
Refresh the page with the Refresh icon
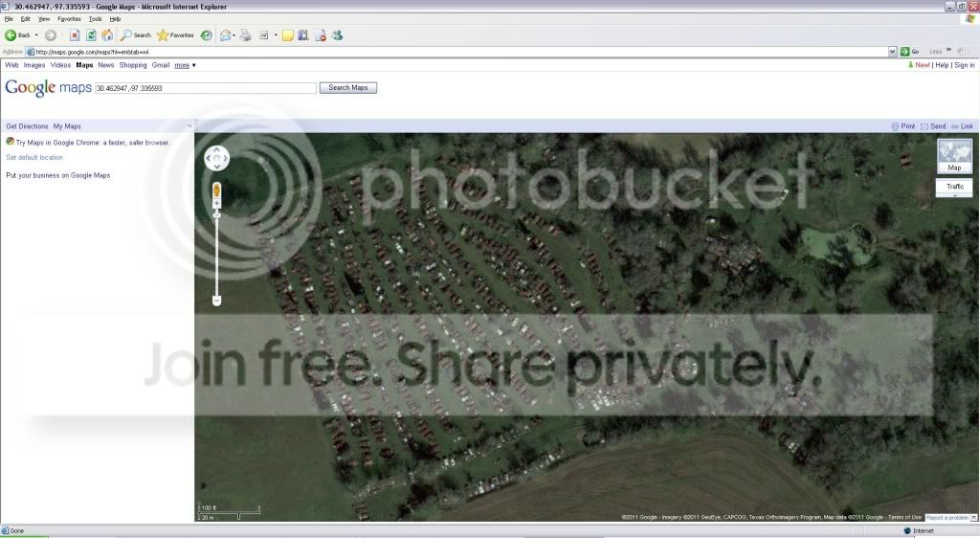coord(91,35)
